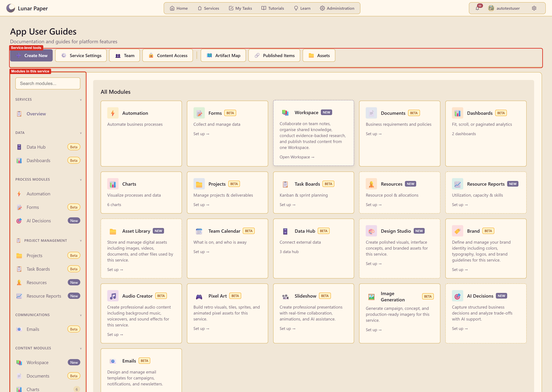
Task: Click the Workspace card books icon
Action: click(285, 112)
